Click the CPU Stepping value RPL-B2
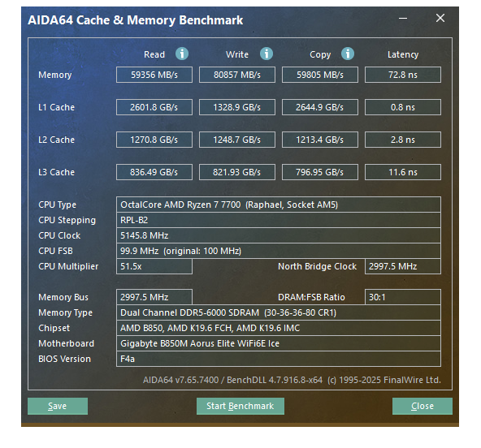This screenshot has width=481, height=448. [x=279, y=220]
